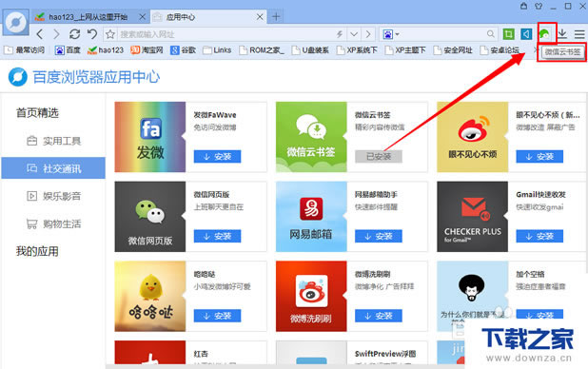Switch to the 应用中心 tab
Image resolution: width=588 pixels, height=369 pixels.
click(207, 17)
